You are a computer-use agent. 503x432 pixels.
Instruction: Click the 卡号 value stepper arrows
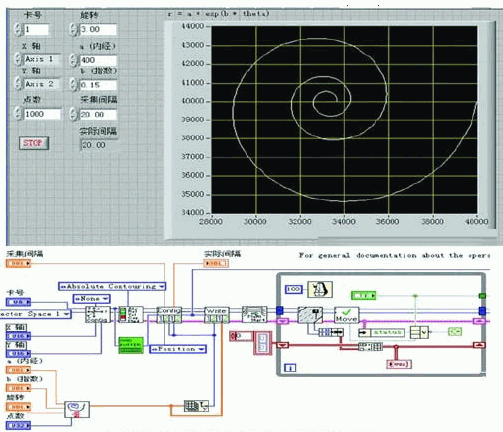click(x=18, y=29)
